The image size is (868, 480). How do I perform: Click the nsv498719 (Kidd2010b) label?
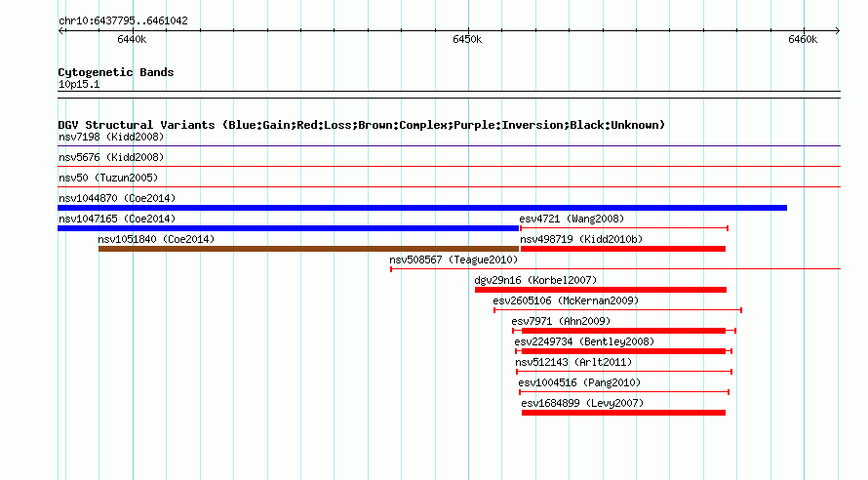click(581, 239)
